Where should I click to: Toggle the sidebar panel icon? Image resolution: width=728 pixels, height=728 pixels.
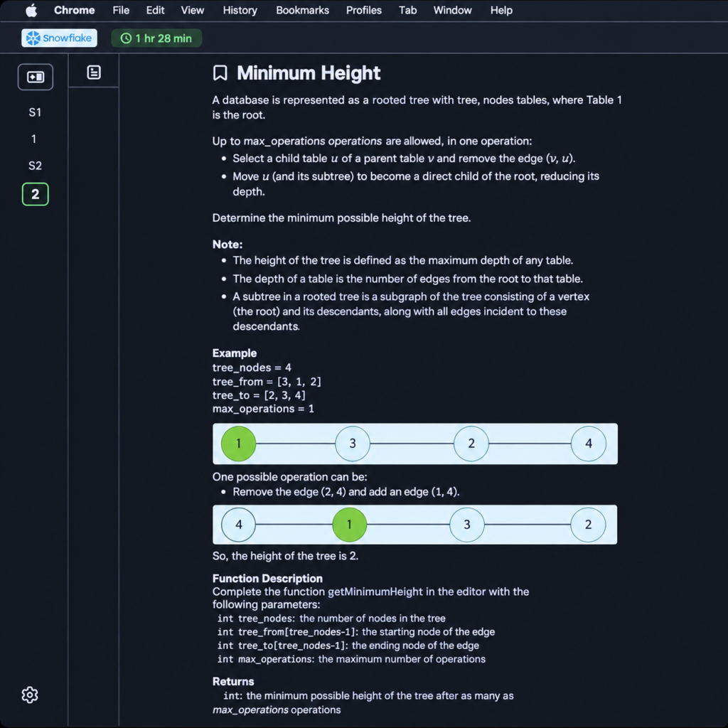tap(36, 77)
